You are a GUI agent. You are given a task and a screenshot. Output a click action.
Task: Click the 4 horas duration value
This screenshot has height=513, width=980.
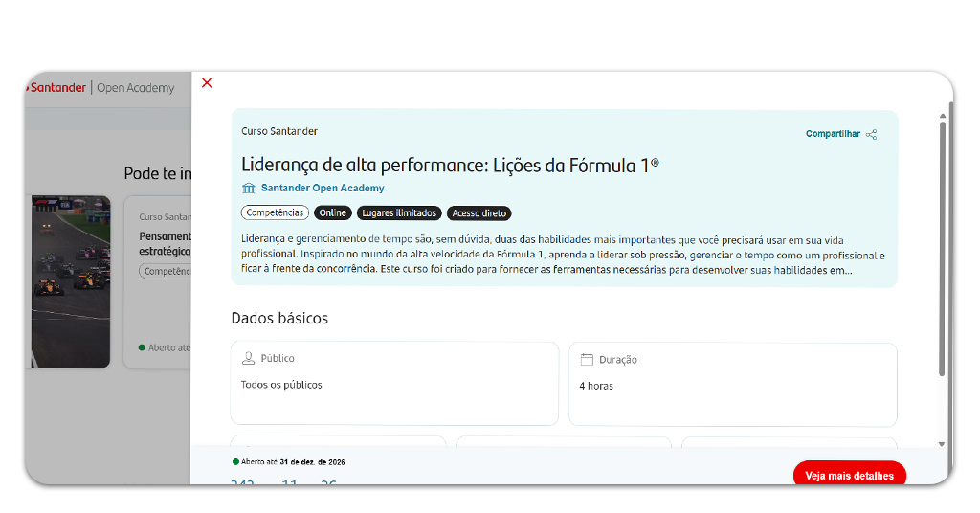596,386
